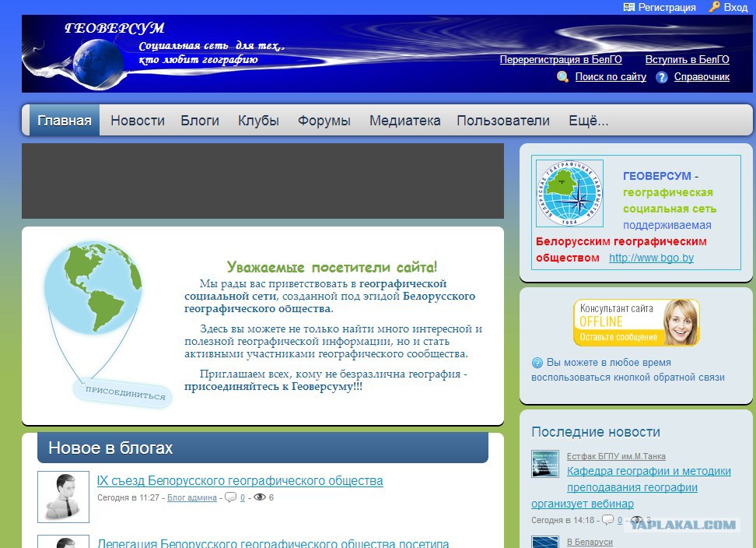Open the Форумы section

click(324, 121)
